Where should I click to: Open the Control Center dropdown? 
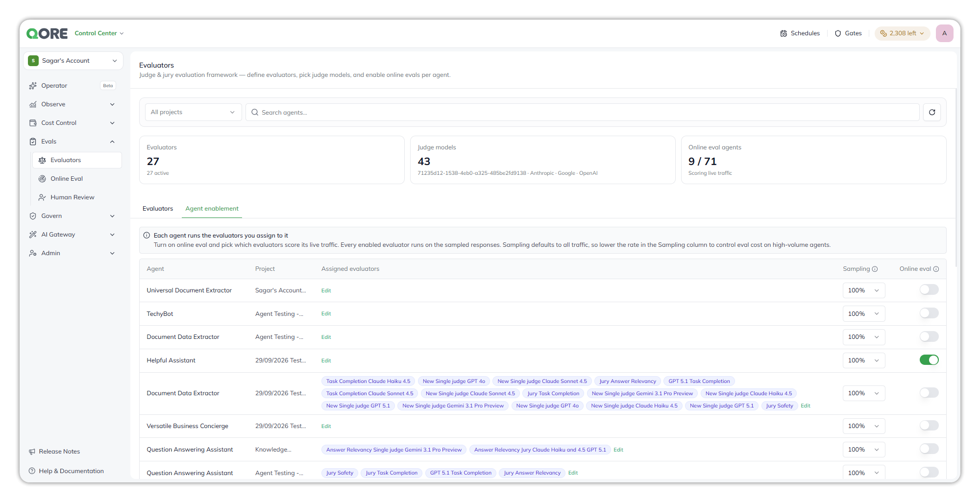coord(99,33)
